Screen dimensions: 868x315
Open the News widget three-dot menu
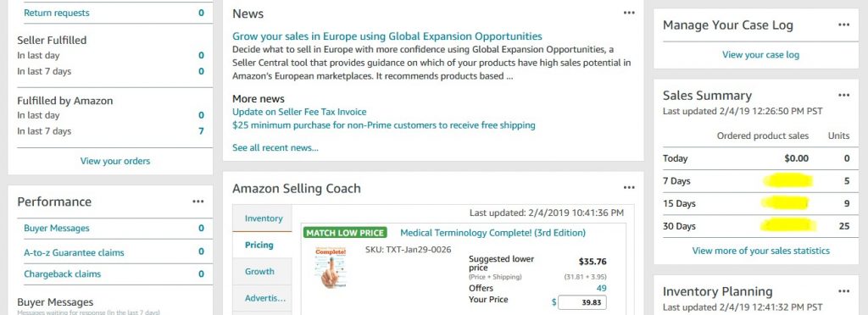point(629,13)
